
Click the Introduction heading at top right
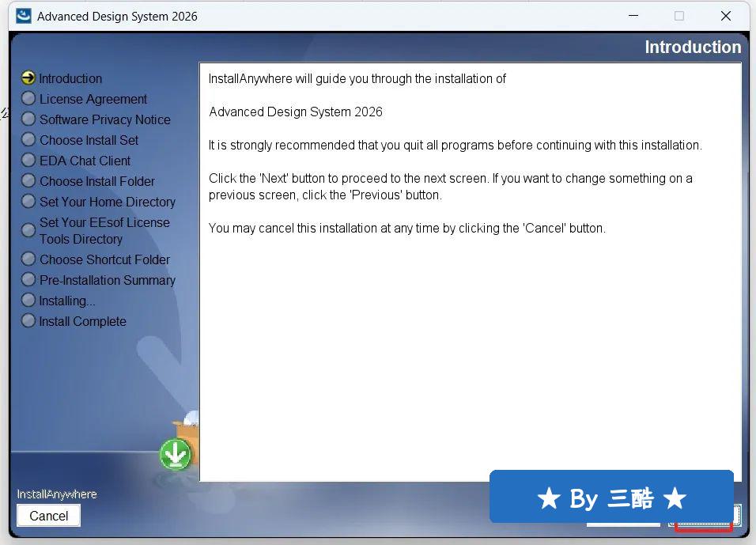(x=693, y=47)
